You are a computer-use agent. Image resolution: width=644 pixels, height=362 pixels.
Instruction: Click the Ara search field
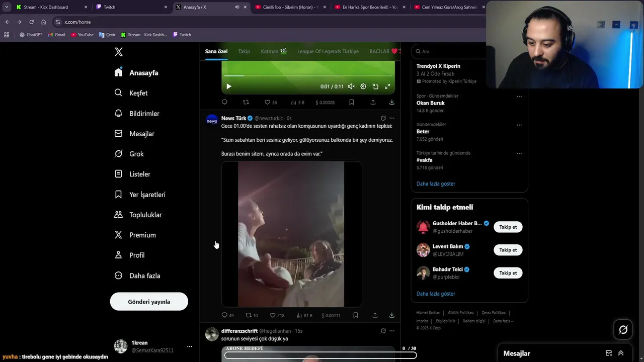click(x=449, y=51)
